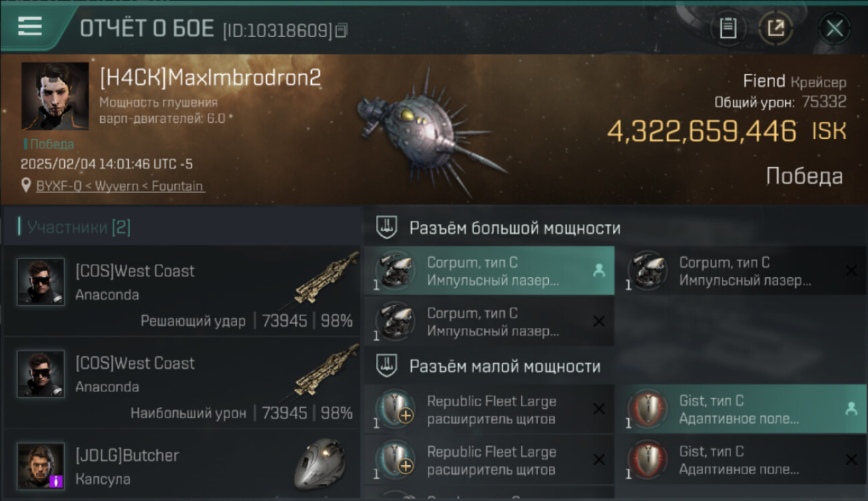Open the clipboard report icon
868x501 pixels.
pyautogui.click(x=728, y=28)
